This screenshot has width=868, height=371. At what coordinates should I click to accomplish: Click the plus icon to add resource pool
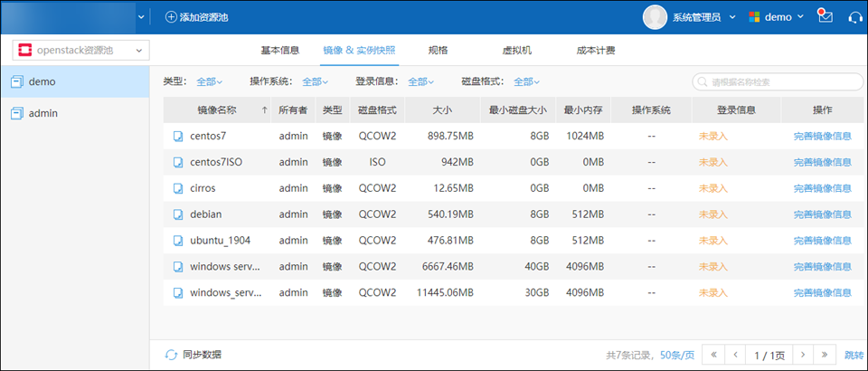[171, 17]
